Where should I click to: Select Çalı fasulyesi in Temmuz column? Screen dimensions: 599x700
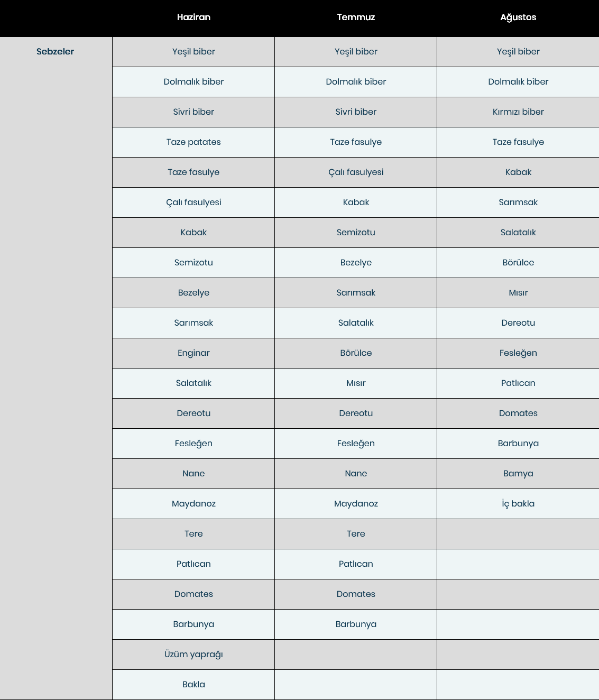tap(356, 172)
